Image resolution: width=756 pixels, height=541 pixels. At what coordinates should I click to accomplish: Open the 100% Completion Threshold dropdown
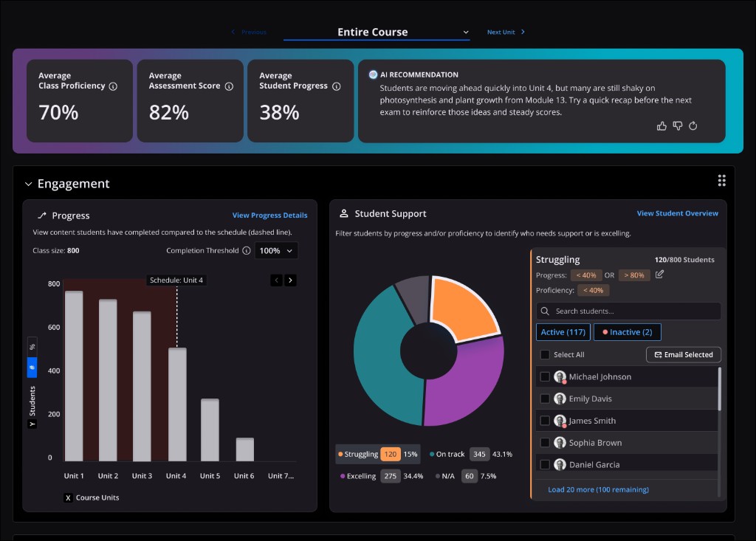276,251
